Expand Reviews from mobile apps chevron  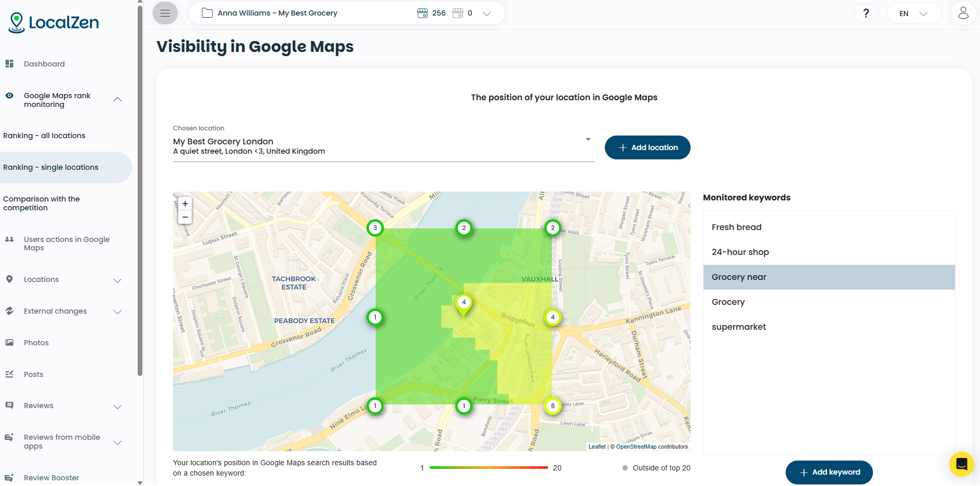point(118,442)
